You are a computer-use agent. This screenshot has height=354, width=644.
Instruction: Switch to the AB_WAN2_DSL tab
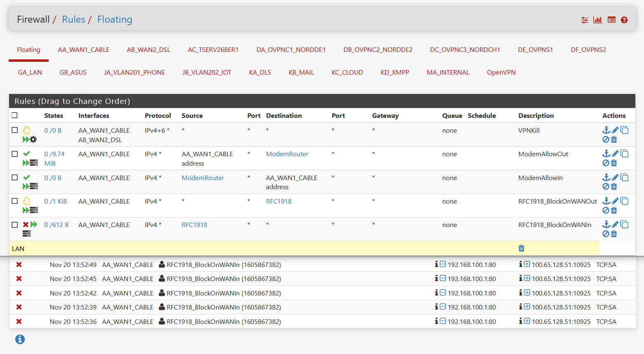click(x=149, y=50)
